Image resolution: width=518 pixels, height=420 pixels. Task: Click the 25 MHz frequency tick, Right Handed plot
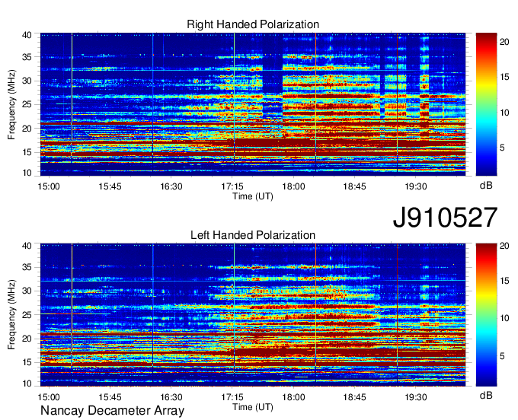coord(27,104)
